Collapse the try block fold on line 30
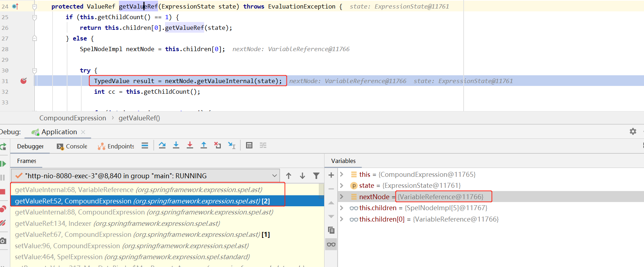The image size is (644, 267). click(x=34, y=70)
